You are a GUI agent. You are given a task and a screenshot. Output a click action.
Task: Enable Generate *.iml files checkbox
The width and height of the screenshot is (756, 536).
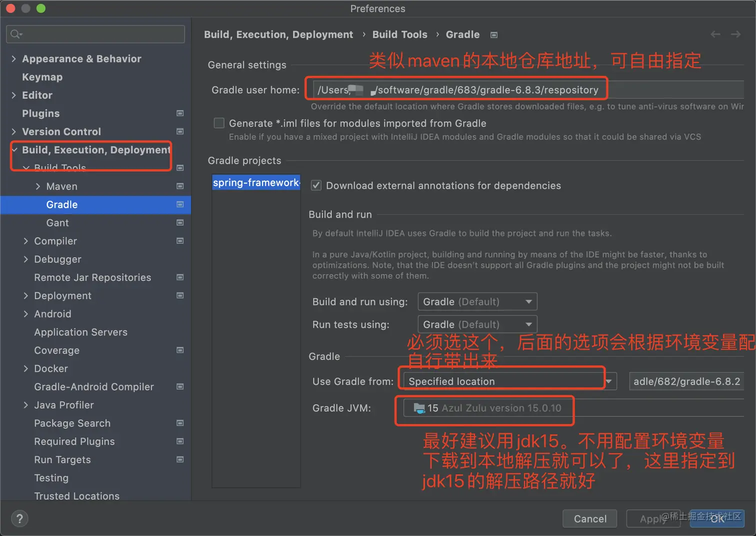219,123
